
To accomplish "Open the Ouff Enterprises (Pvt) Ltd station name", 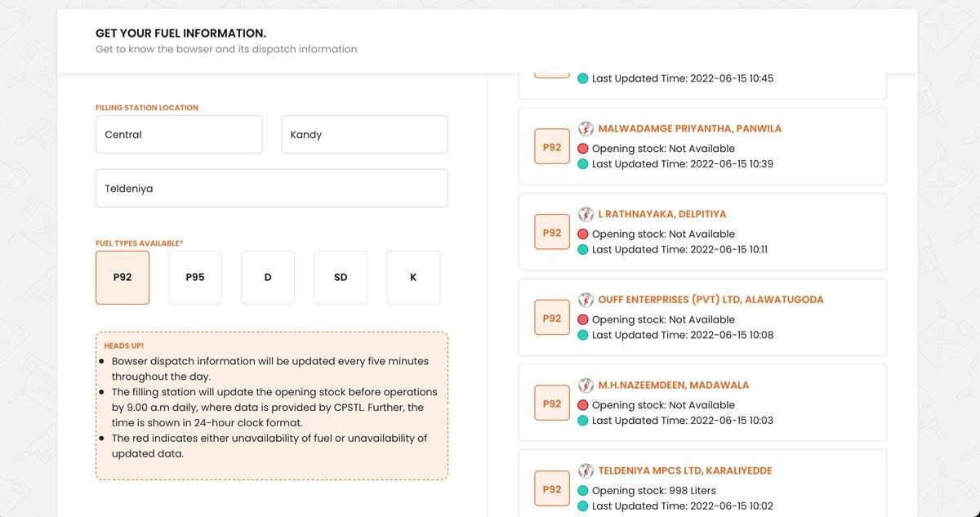I will point(710,300).
